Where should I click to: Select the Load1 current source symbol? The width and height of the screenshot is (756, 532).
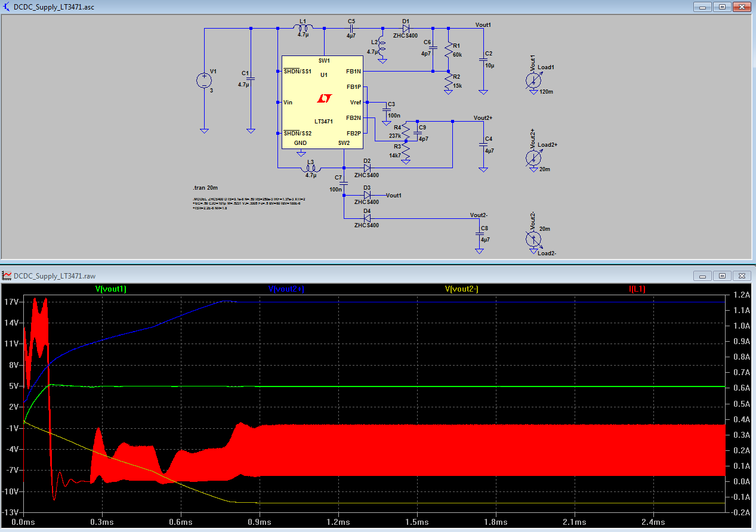[533, 80]
